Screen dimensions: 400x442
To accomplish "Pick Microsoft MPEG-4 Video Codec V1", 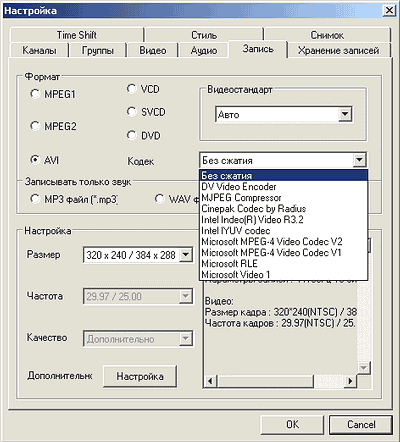I will click(x=284, y=252).
